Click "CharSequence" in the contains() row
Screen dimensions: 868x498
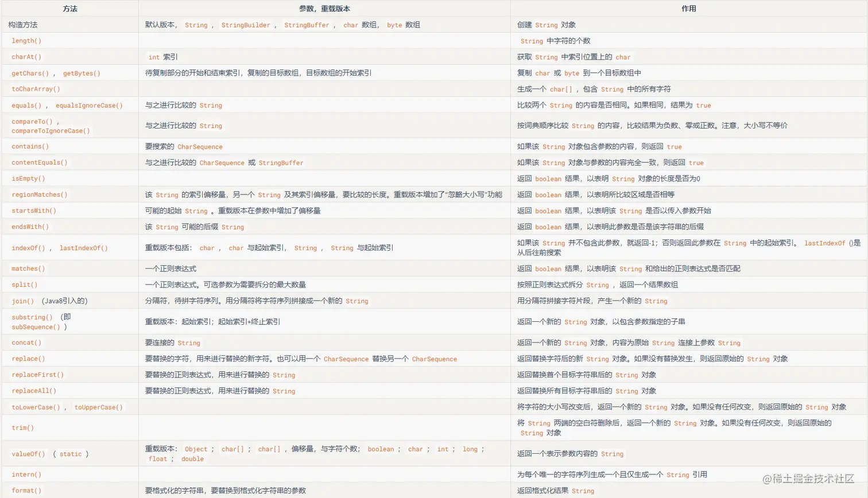tap(200, 146)
